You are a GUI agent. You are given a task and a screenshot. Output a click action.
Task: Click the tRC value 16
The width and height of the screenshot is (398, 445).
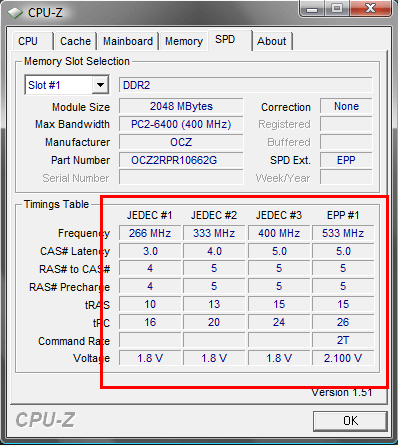click(150, 322)
